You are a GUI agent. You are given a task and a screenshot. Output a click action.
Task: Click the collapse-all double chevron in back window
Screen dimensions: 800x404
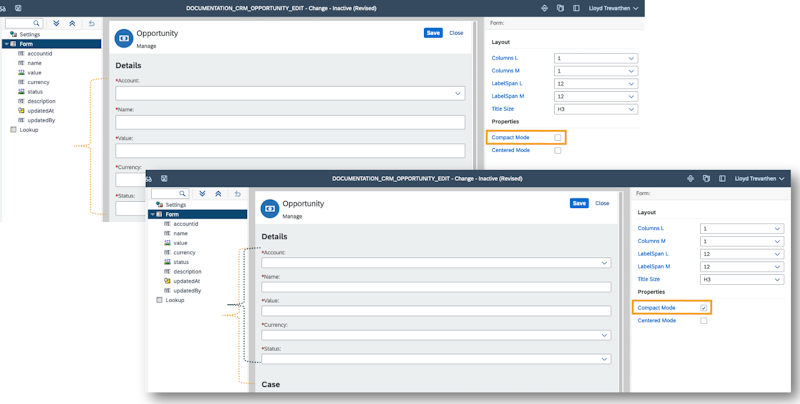(72, 23)
